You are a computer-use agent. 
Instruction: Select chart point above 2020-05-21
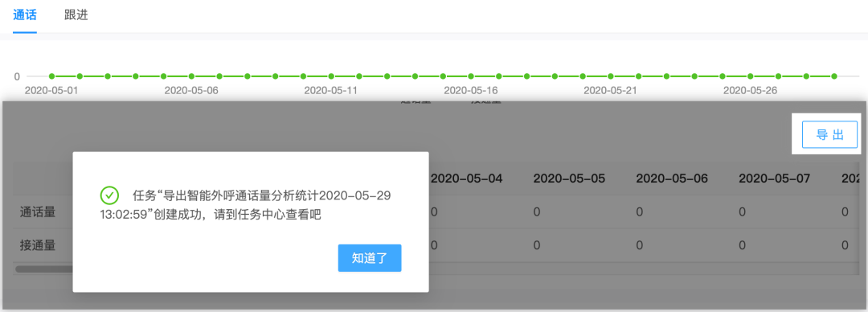(x=611, y=76)
